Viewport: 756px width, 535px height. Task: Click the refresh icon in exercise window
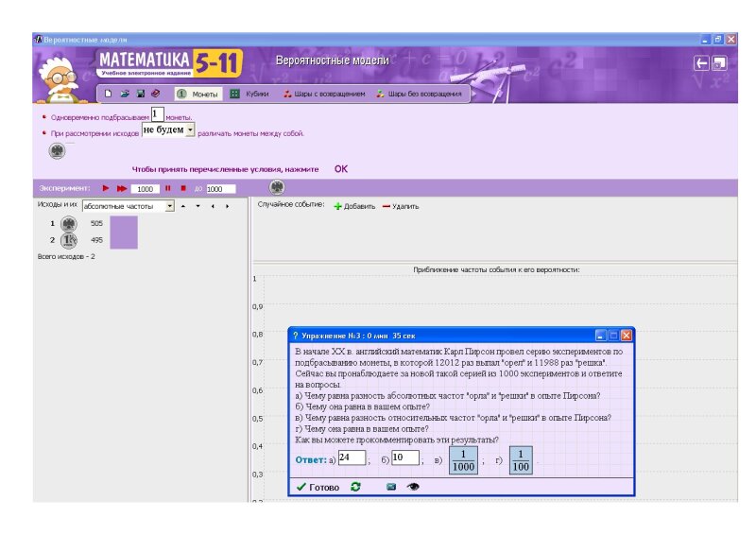pyautogui.click(x=355, y=487)
